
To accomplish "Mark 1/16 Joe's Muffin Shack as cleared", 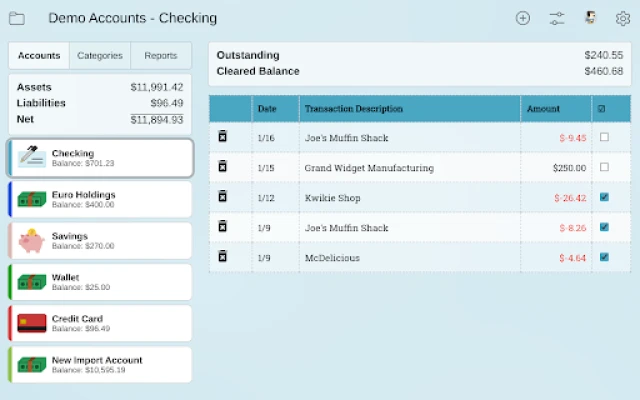I will coord(603,137).
